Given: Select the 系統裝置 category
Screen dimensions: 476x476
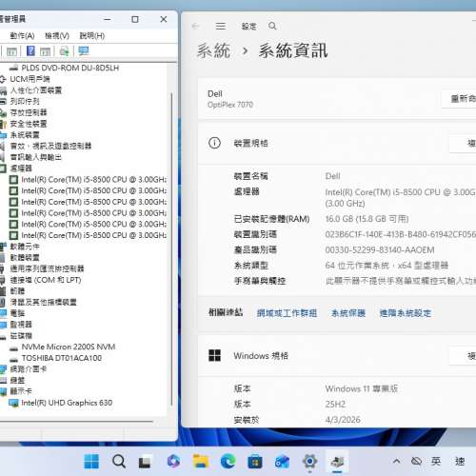Looking at the screenshot, I should (25, 135).
